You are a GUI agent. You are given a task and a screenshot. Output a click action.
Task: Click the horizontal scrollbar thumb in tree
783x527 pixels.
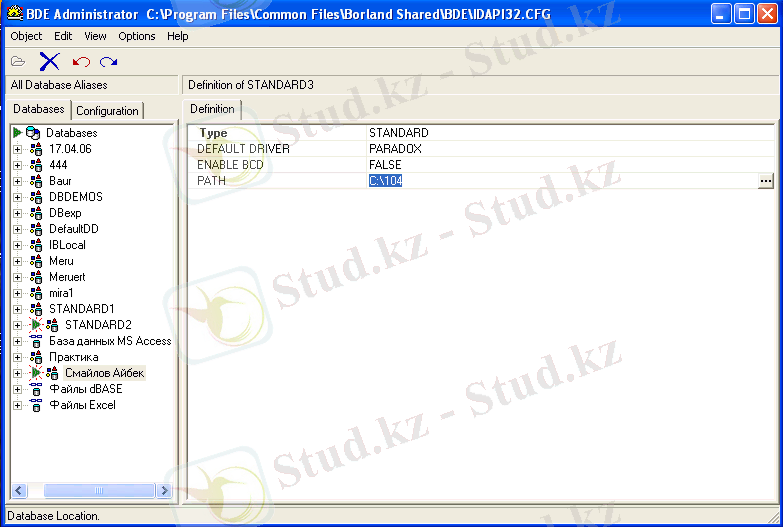coord(99,491)
